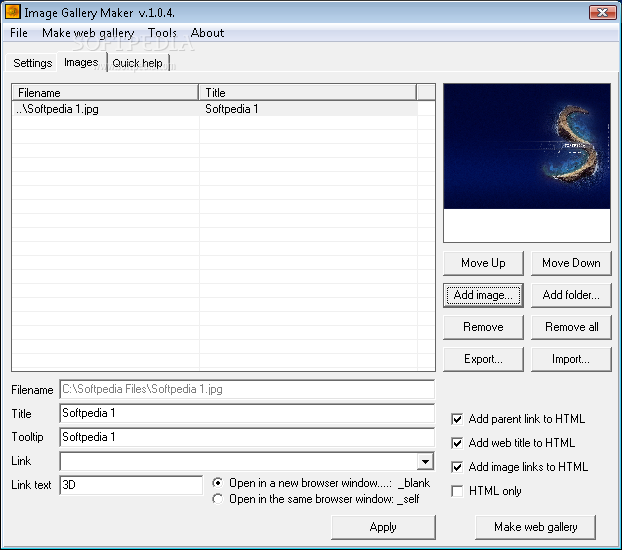
Task: Click the Image Gallery Maker title bar icon
Action: tap(13, 12)
